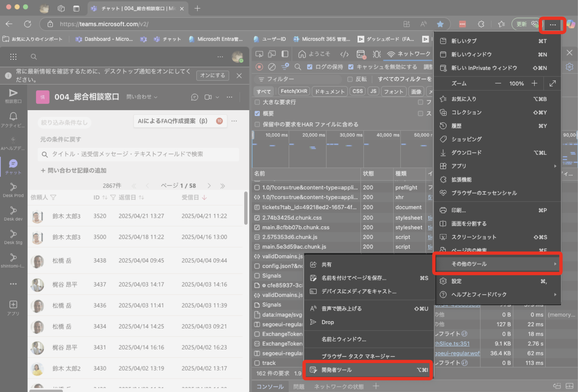Select 開発者ツール in the submenu
This screenshot has height=392, width=578.
click(368, 370)
